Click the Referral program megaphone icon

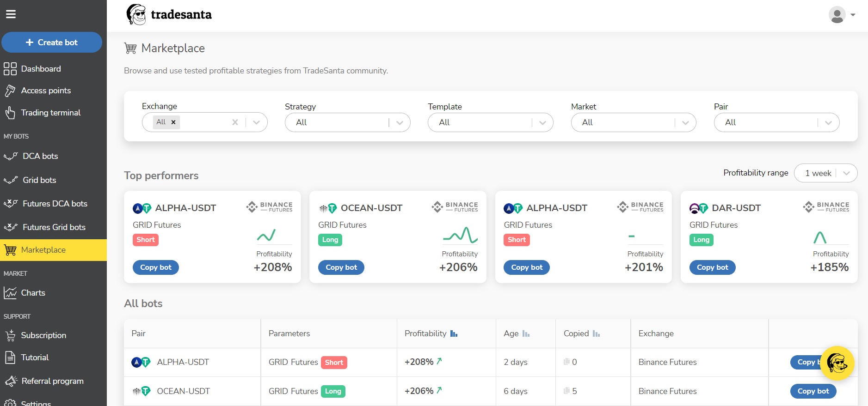click(11, 381)
